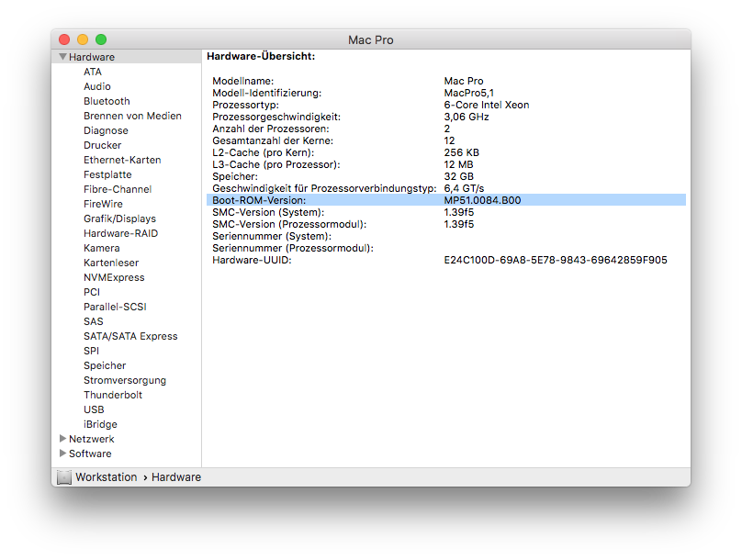This screenshot has width=742, height=560.
Task: Select Seriennummer (System) label
Action: pyautogui.click(x=272, y=236)
